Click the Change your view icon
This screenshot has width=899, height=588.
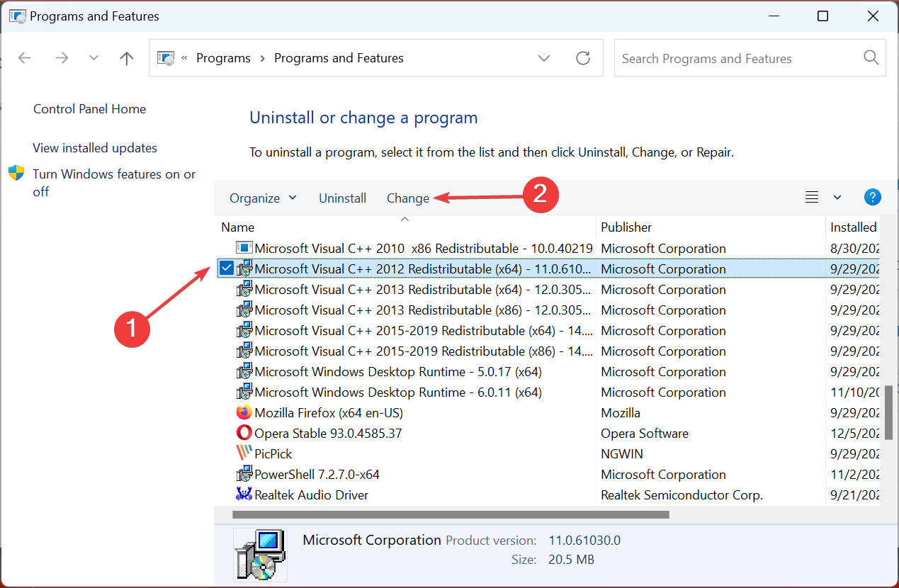(812, 198)
